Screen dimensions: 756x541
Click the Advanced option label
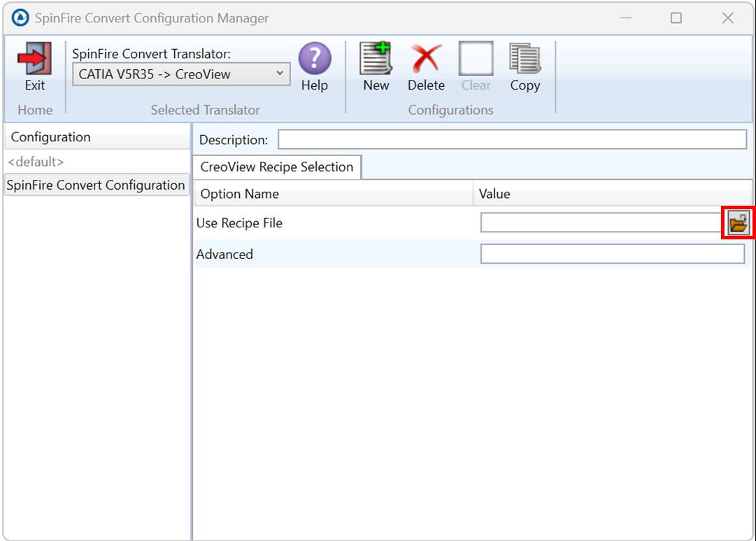point(224,254)
